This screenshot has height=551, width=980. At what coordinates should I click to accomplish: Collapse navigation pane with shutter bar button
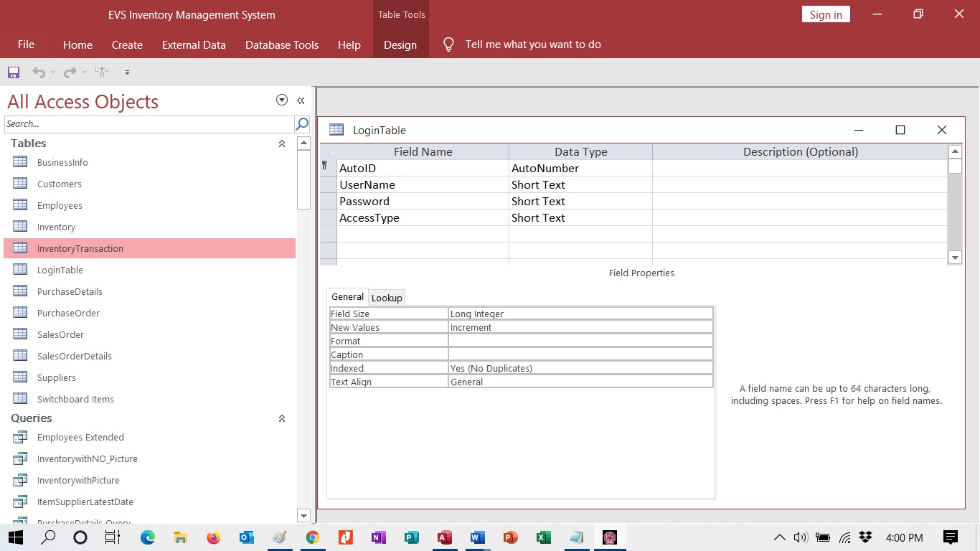click(x=301, y=101)
